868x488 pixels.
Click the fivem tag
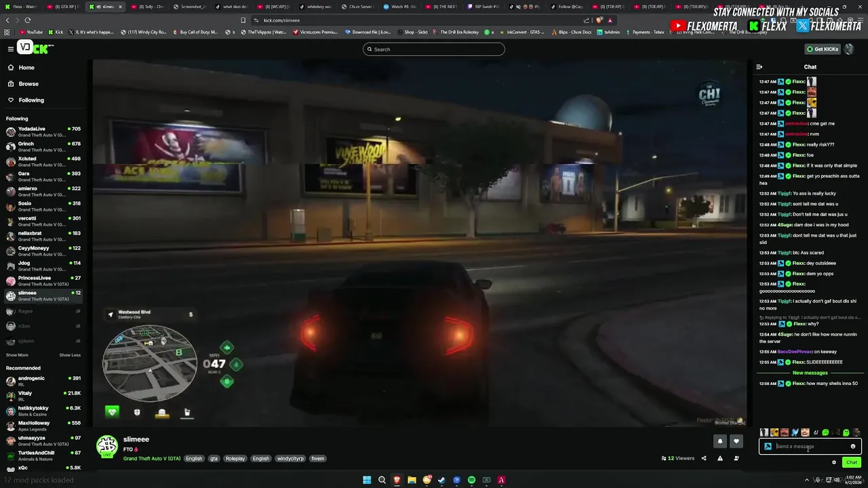point(317,459)
